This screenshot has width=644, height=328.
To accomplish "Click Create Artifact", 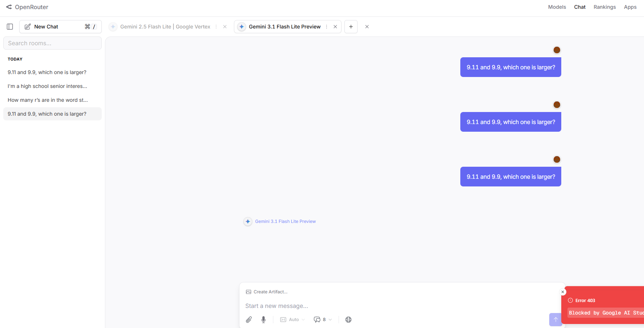I will (x=267, y=292).
